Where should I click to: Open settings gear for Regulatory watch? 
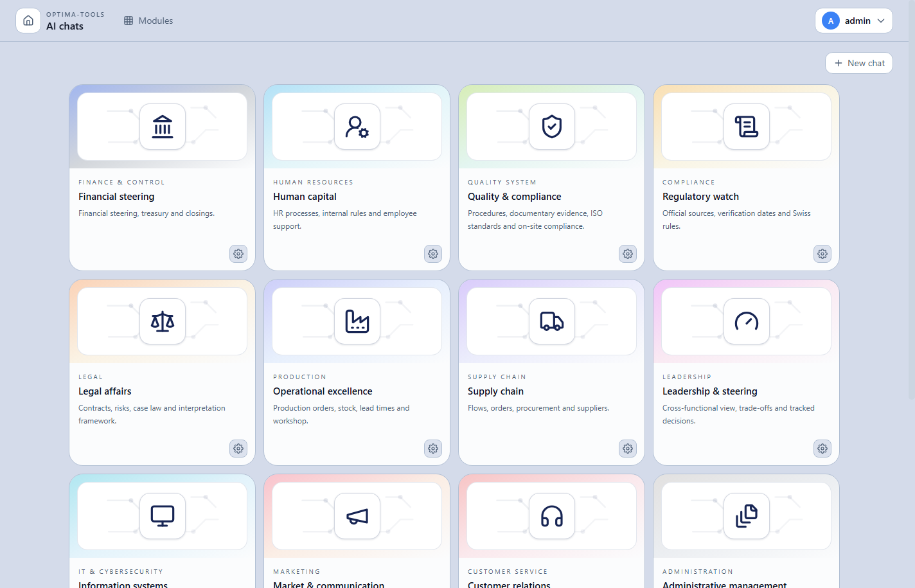click(822, 254)
